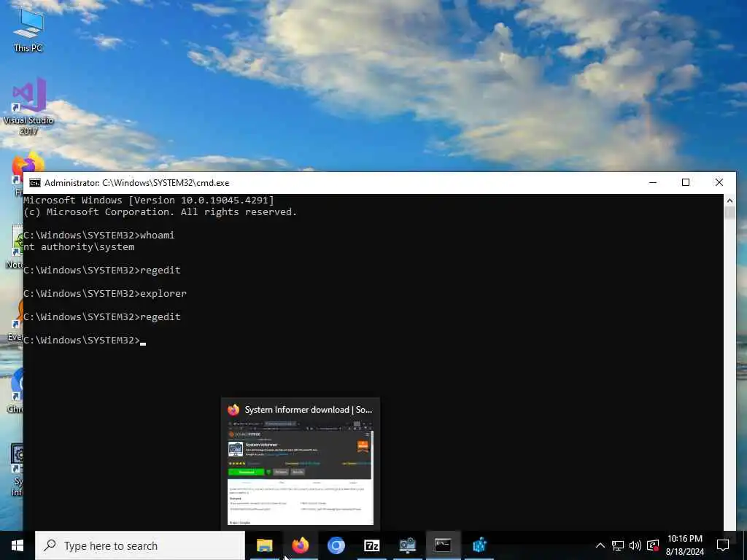Viewport: 747px width, 560px height.
Task: Click the Microsoft Corporation copyright line
Action: [160, 212]
